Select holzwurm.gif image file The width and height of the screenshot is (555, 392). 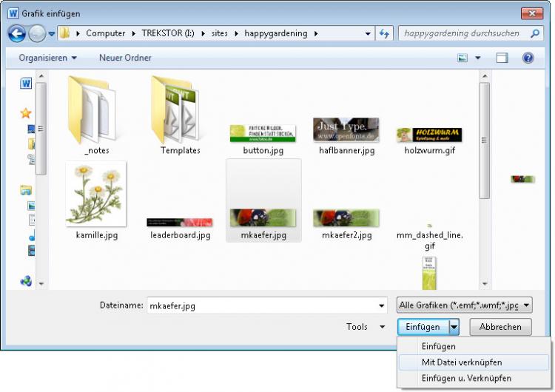coord(428,138)
